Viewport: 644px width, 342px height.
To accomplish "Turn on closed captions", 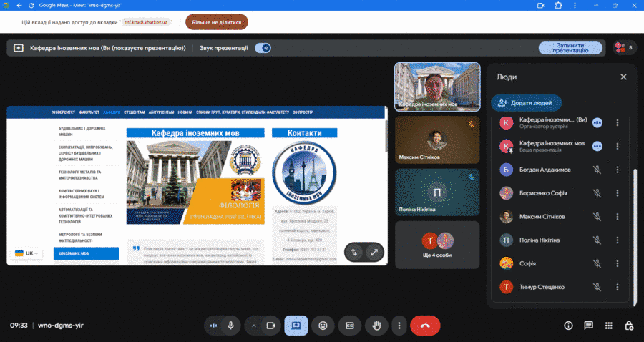I will (x=350, y=326).
